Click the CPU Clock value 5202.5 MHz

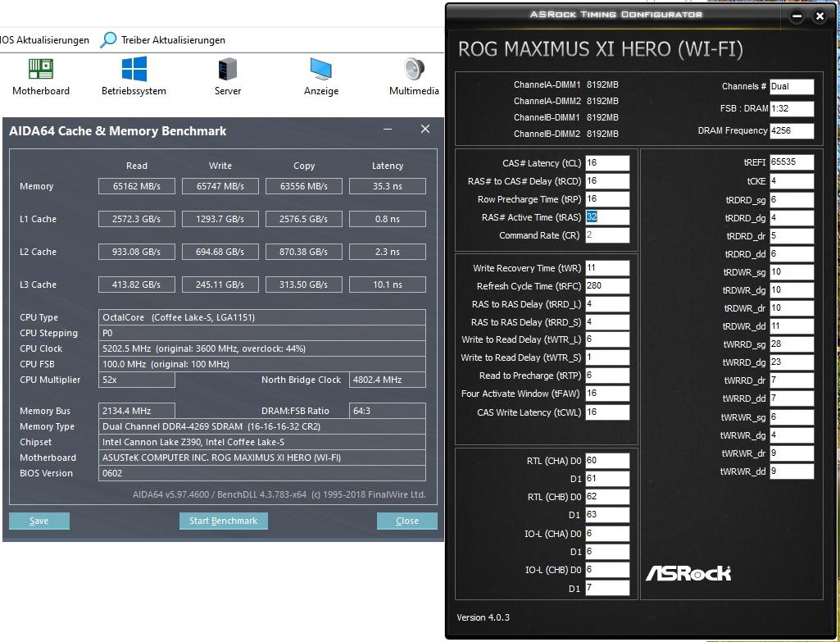click(262, 348)
